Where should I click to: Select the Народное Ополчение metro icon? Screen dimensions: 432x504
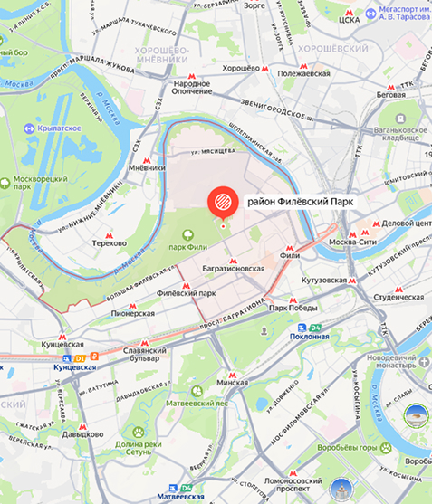point(192,76)
